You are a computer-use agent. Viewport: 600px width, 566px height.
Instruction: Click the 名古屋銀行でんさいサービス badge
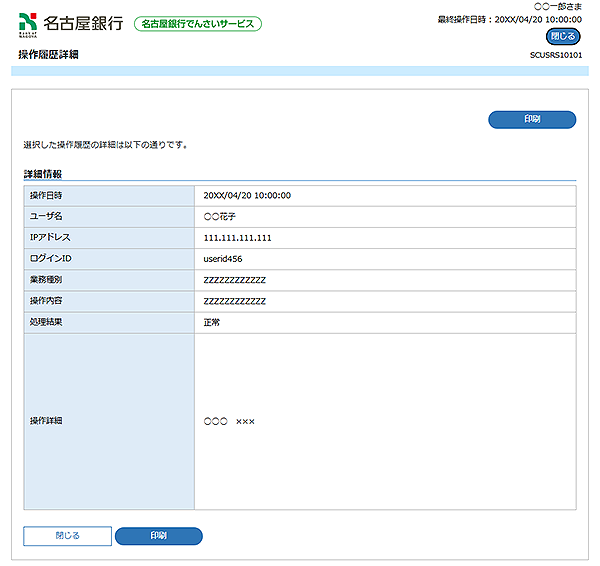point(198,23)
